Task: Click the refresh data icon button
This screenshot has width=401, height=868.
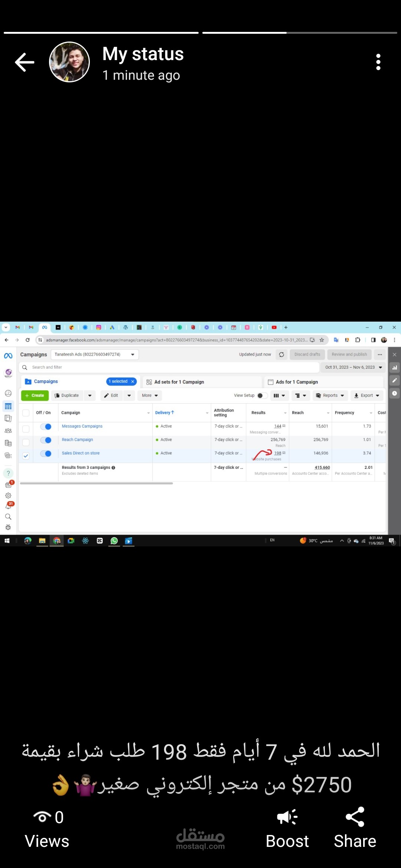Action: (281, 354)
